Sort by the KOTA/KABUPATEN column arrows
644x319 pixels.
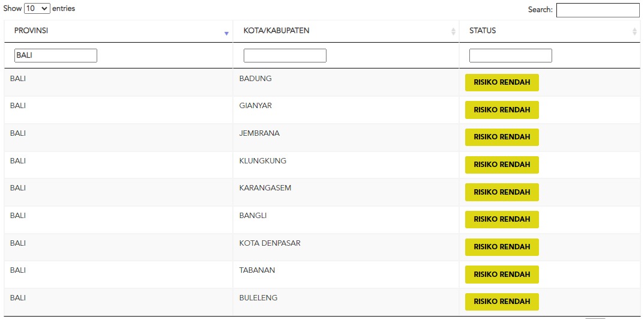453,31
